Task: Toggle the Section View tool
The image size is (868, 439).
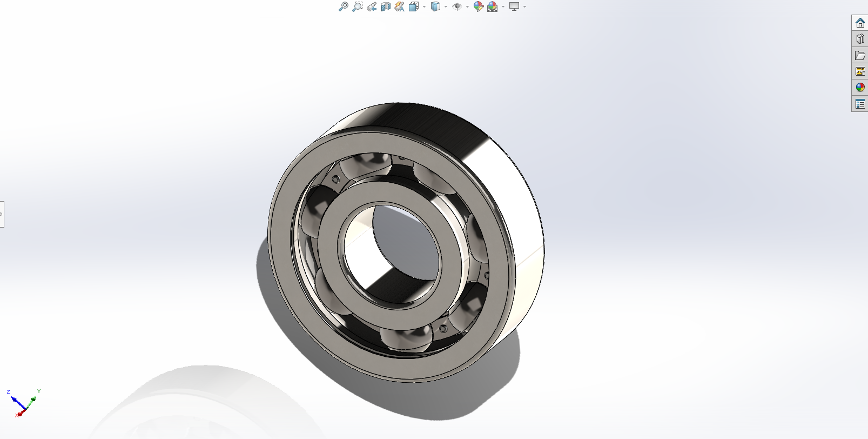Action: (x=385, y=6)
